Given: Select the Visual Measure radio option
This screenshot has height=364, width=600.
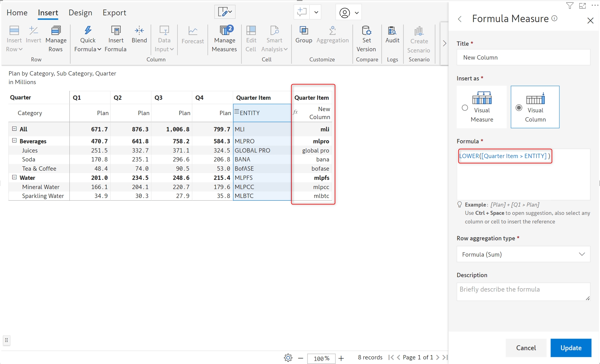Looking at the screenshot, I should point(465,108).
